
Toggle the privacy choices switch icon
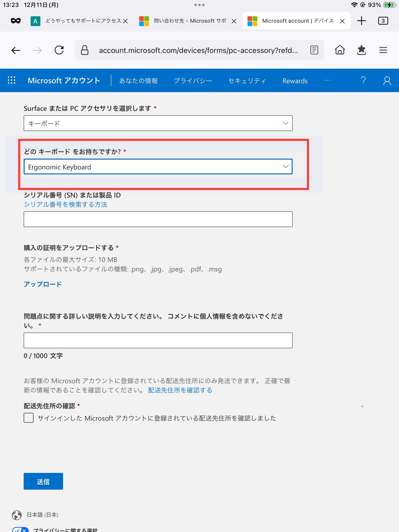point(20,530)
